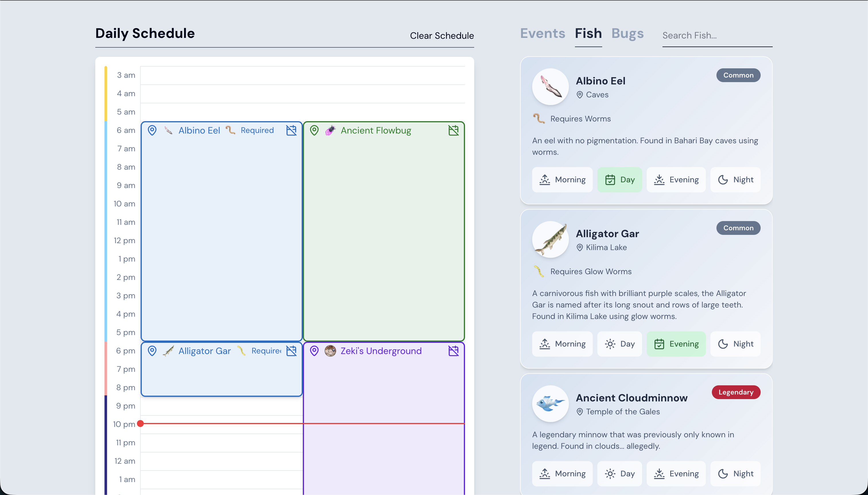Click the glow worm icon on Alligator Gar card

coord(539,271)
